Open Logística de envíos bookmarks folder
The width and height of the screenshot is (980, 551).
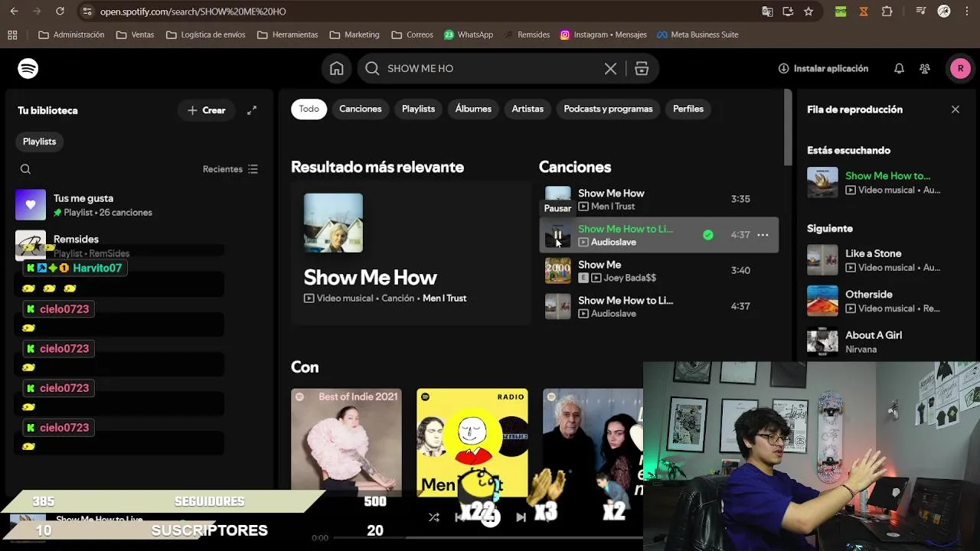(205, 34)
